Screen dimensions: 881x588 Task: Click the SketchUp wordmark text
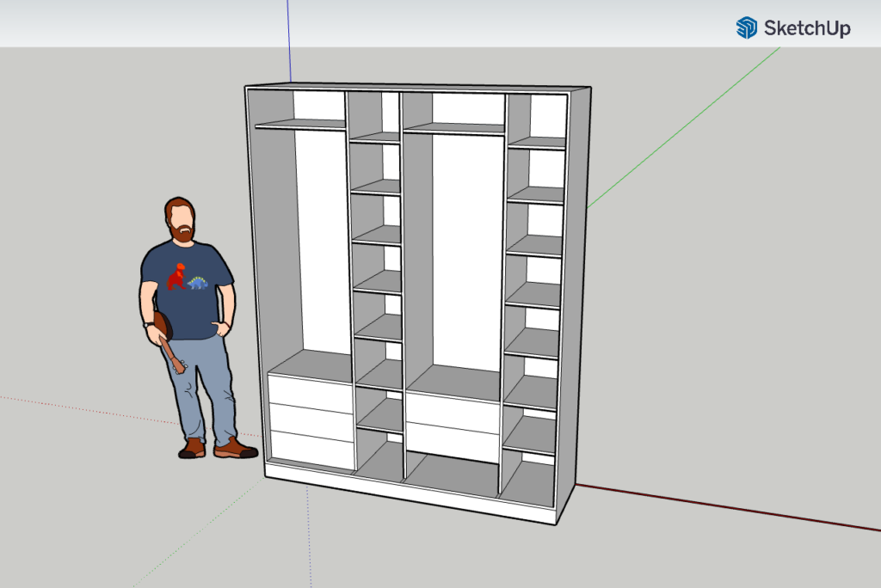807,28
